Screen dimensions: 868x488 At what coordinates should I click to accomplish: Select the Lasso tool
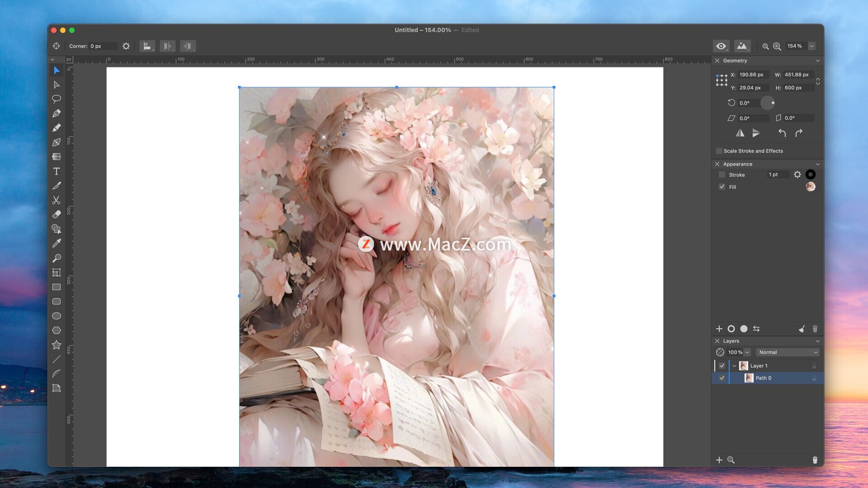coord(57,99)
